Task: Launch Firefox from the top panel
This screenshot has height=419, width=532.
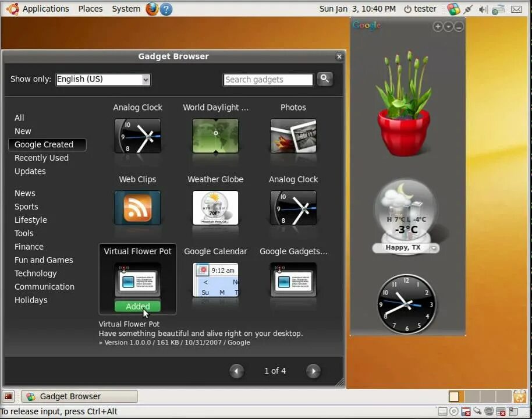Action: coord(152,9)
